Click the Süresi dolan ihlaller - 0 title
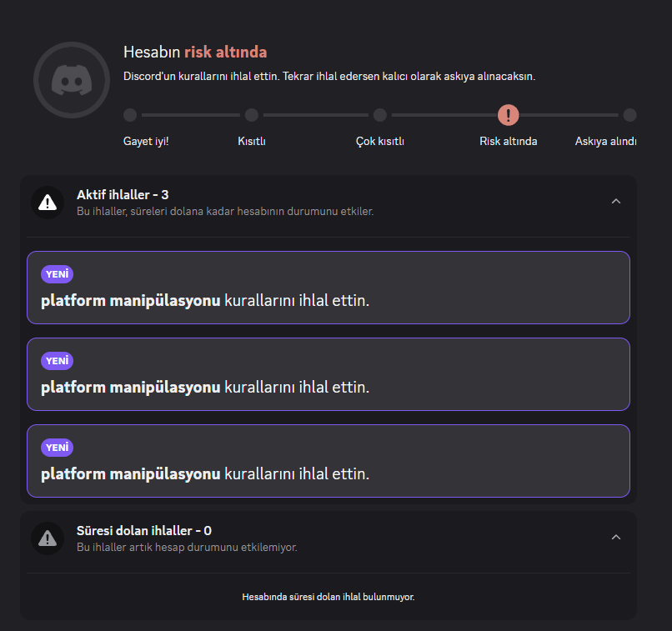This screenshot has width=672, height=631. [144, 530]
